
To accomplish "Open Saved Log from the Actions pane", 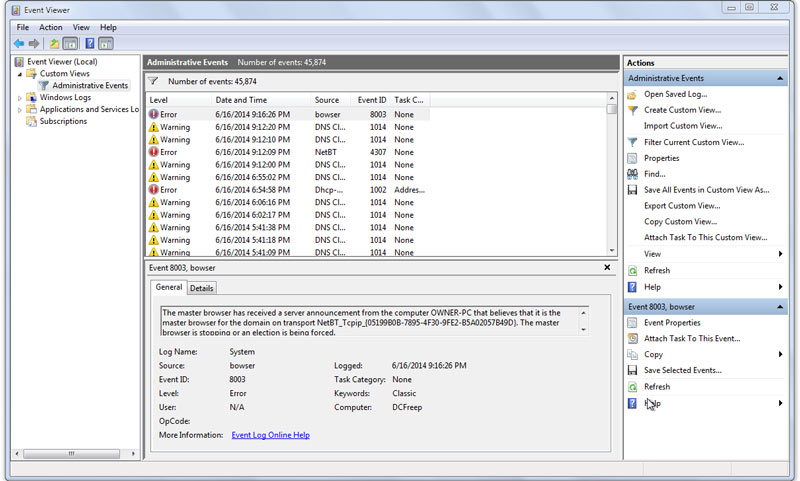I will (674, 94).
